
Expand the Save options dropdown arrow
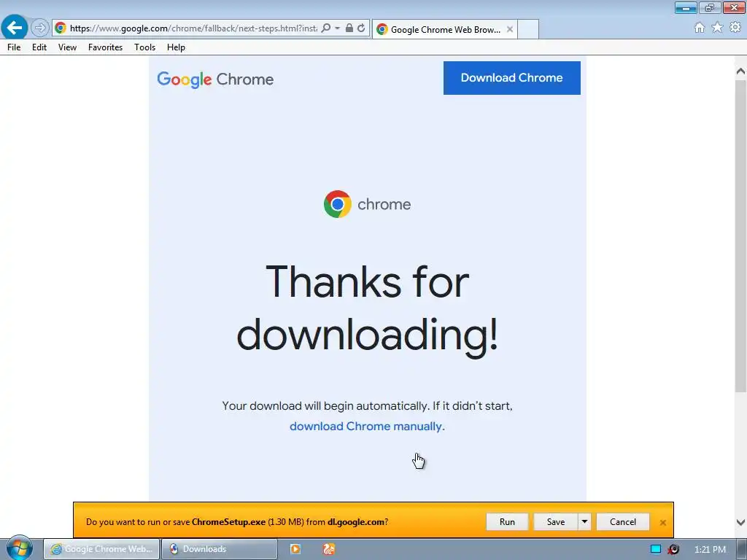click(584, 522)
